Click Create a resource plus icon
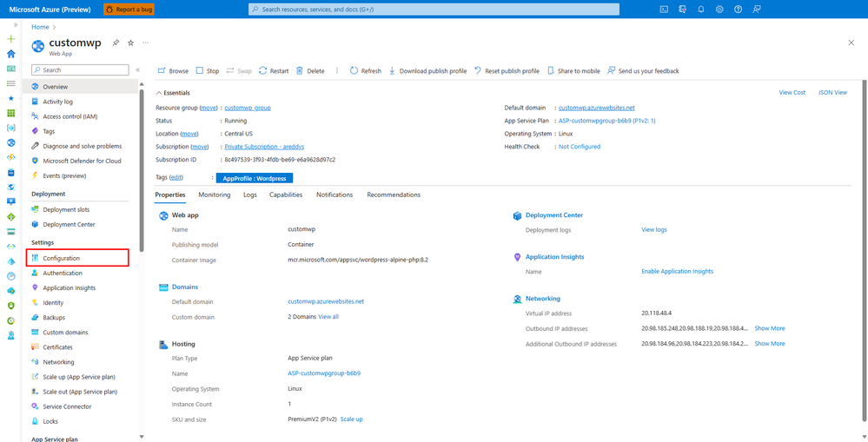The width and height of the screenshot is (868, 442). point(10,39)
